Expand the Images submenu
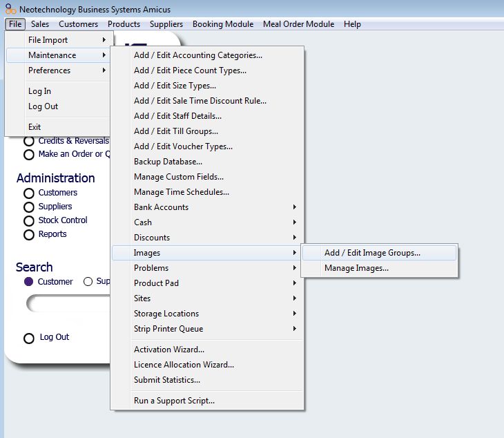The height and width of the screenshot is (438, 504). point(207,253)
